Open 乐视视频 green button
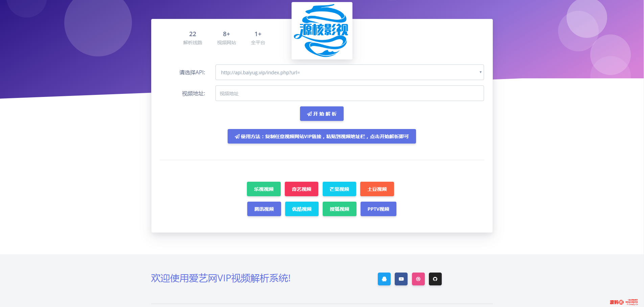Viewport: 644px width, 307px height. [264, 189]
